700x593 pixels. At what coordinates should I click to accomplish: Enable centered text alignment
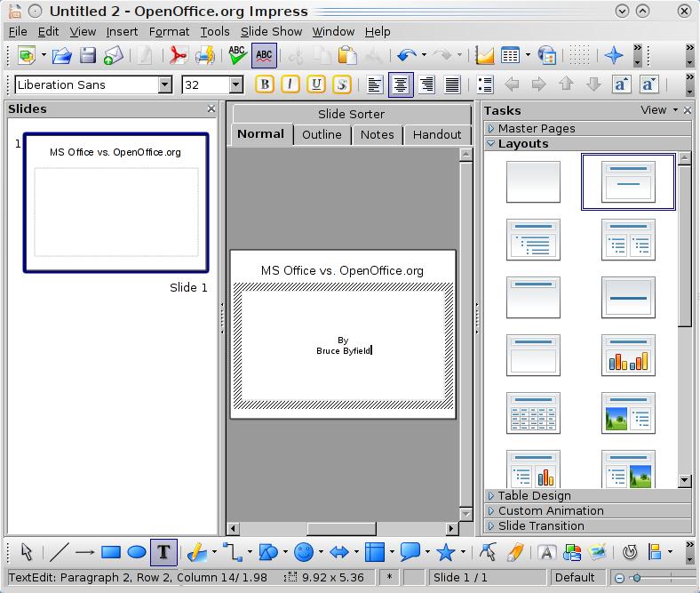(x=401, y=84)
